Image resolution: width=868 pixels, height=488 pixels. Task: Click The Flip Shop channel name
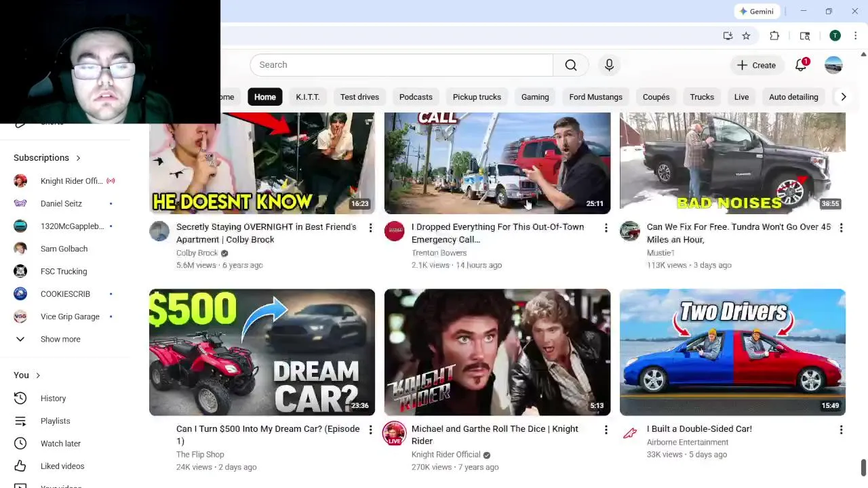(200, 455)
